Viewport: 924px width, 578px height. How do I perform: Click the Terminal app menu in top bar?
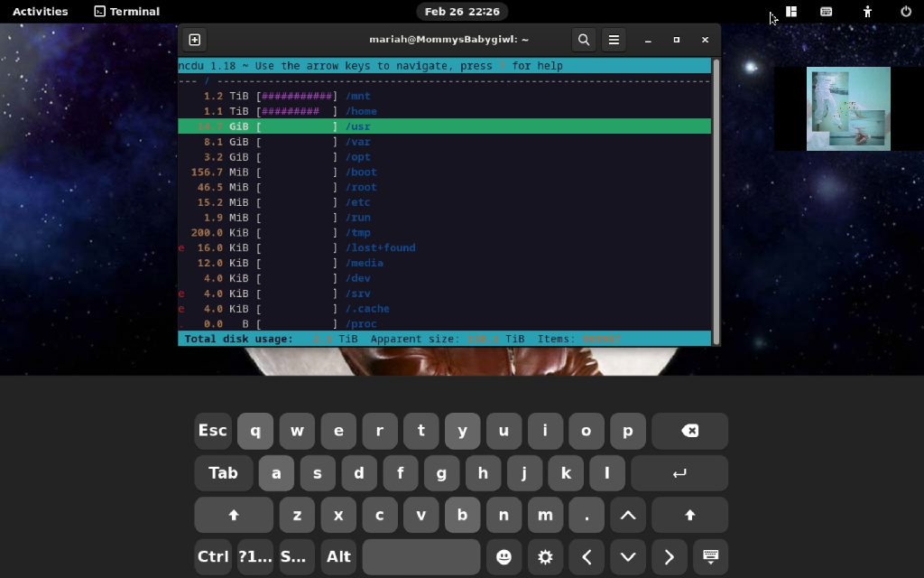point(127,12)
